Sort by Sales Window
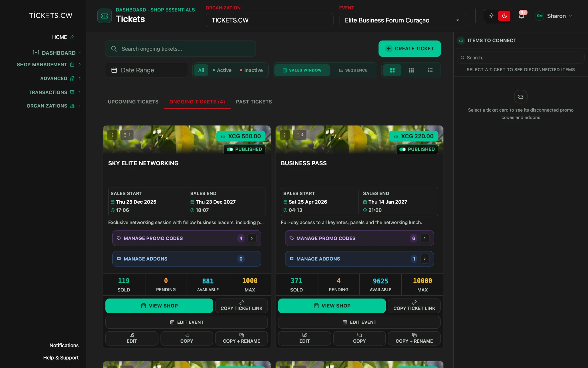588x368 pixels. coord(302,70)
